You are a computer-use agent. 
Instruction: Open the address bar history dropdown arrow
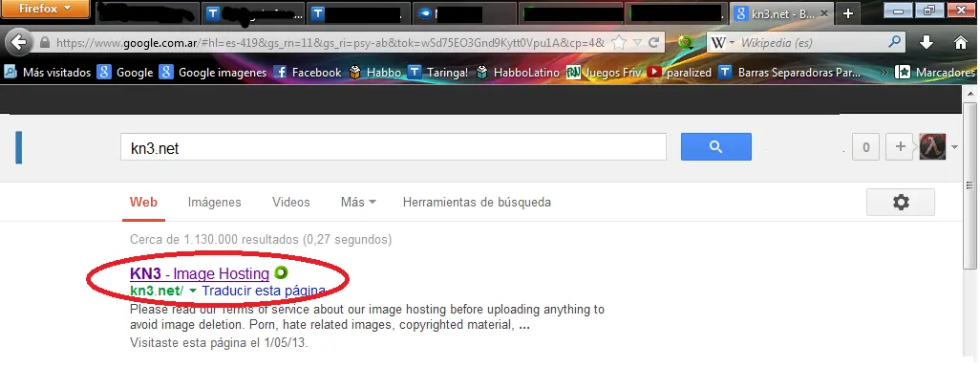(x=637, y=43)
